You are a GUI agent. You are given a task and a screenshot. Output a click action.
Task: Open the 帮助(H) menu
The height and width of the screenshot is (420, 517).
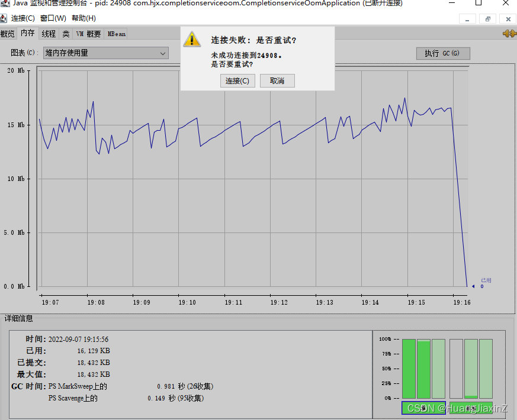point(84,18)
